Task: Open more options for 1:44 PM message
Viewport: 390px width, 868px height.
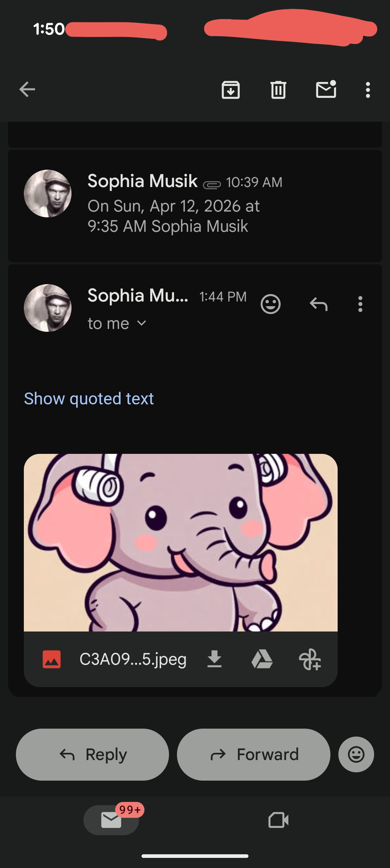Action: pyautogui.click(x=360, y=304)
